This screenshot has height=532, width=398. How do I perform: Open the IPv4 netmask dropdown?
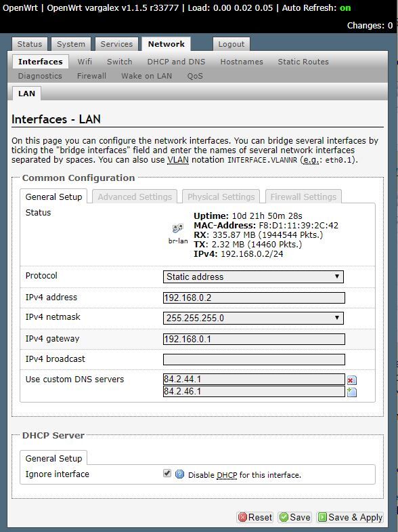pyautogui.click(x=253, y=319)
